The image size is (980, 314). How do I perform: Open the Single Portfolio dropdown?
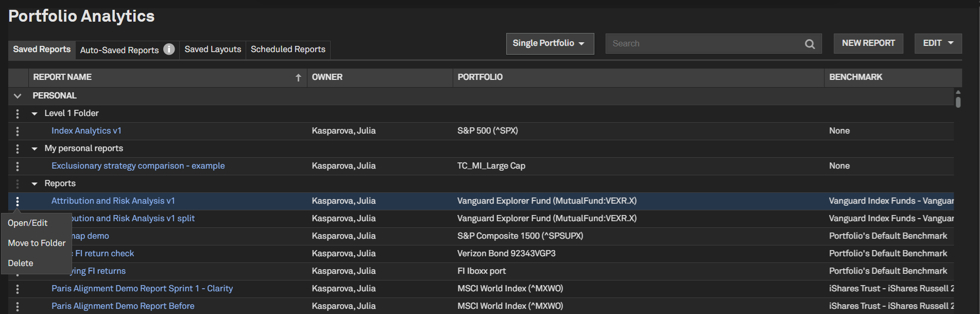[549, 43]
